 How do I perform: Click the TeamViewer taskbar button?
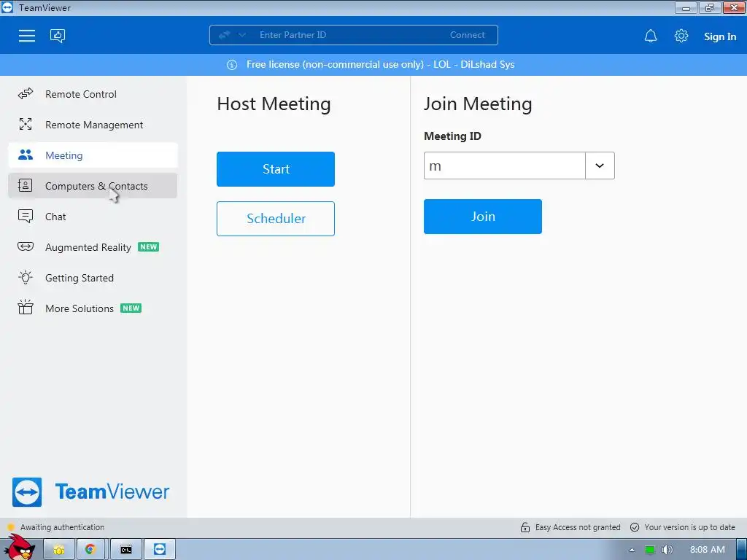(160, 550)
